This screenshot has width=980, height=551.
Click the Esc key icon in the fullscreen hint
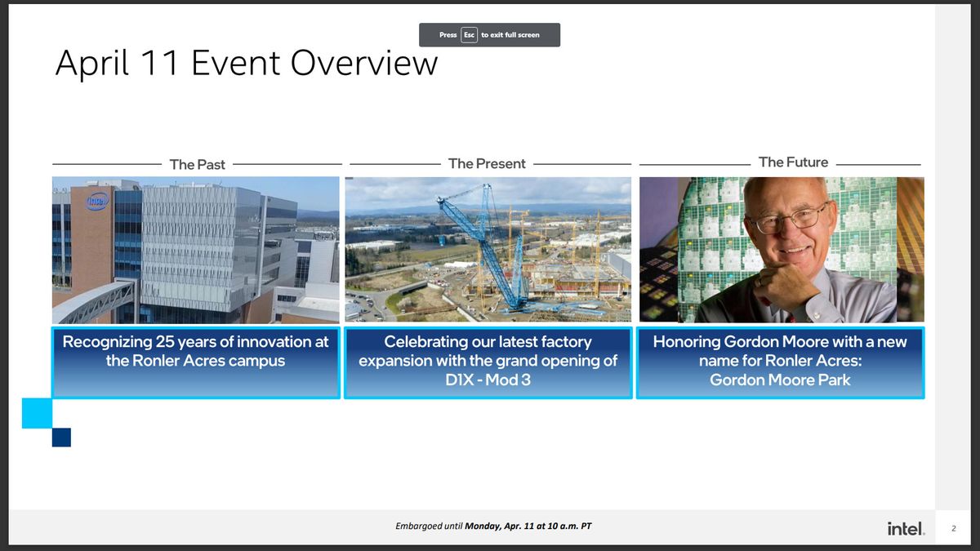(469, 35)
